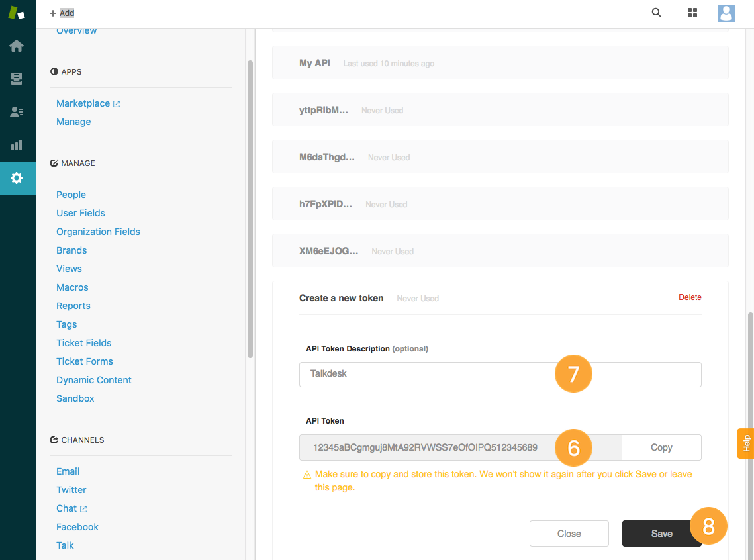Go to Ticket Fields settings

[83, 343]
